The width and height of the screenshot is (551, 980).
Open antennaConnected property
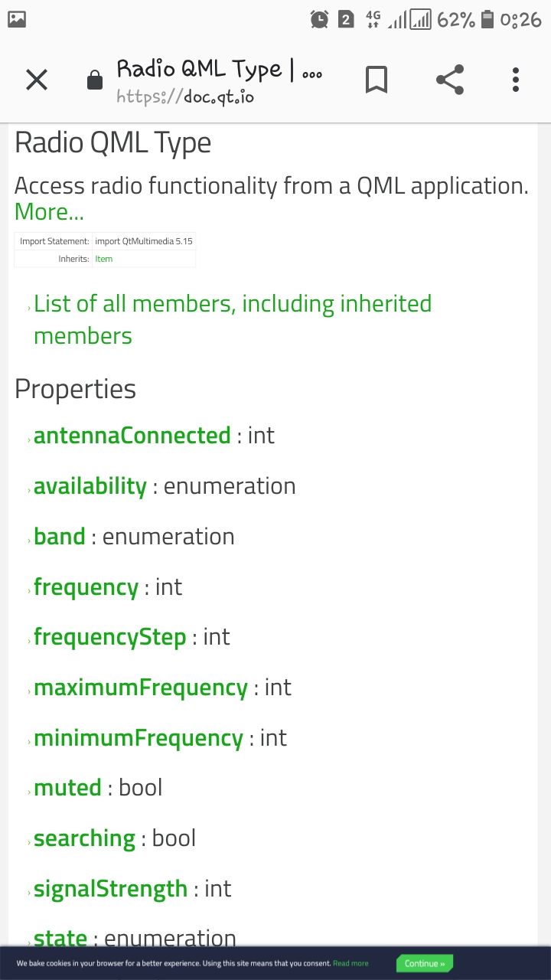point(132,436)
